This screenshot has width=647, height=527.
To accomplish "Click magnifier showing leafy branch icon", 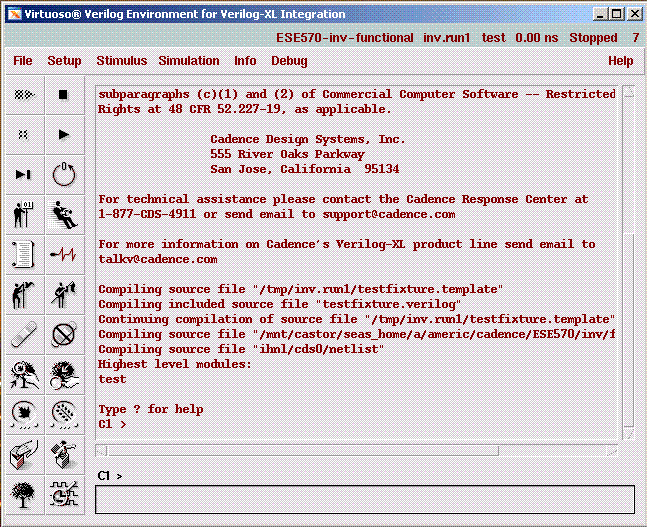I will coord(65,415).
